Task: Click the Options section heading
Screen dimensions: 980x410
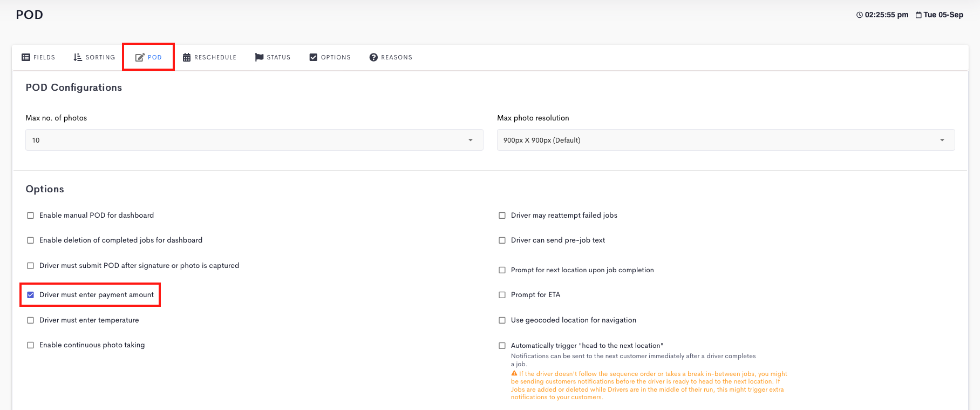Action: [x=45, y=189]
